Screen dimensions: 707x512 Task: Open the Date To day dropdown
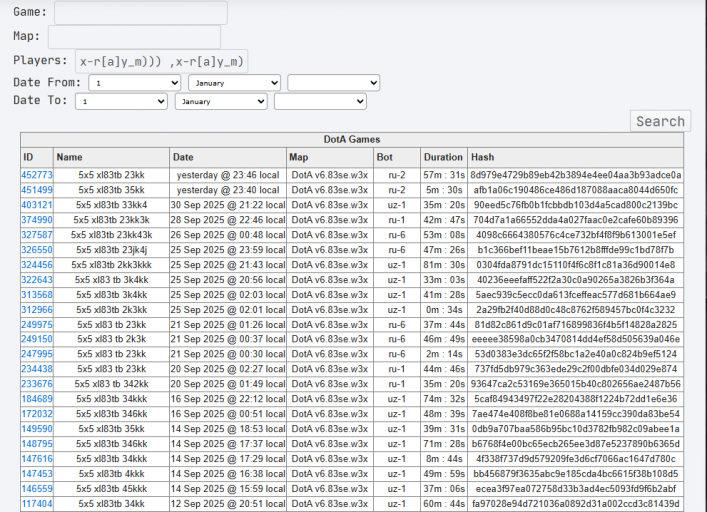pyautogui.click(x=121, y=101)
